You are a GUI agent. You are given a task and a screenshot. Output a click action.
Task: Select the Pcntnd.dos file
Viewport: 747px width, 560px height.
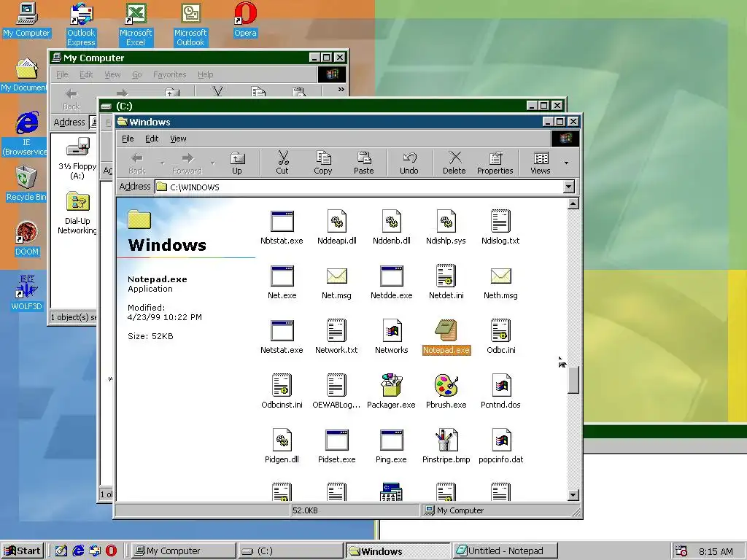[x=500, y=392]
